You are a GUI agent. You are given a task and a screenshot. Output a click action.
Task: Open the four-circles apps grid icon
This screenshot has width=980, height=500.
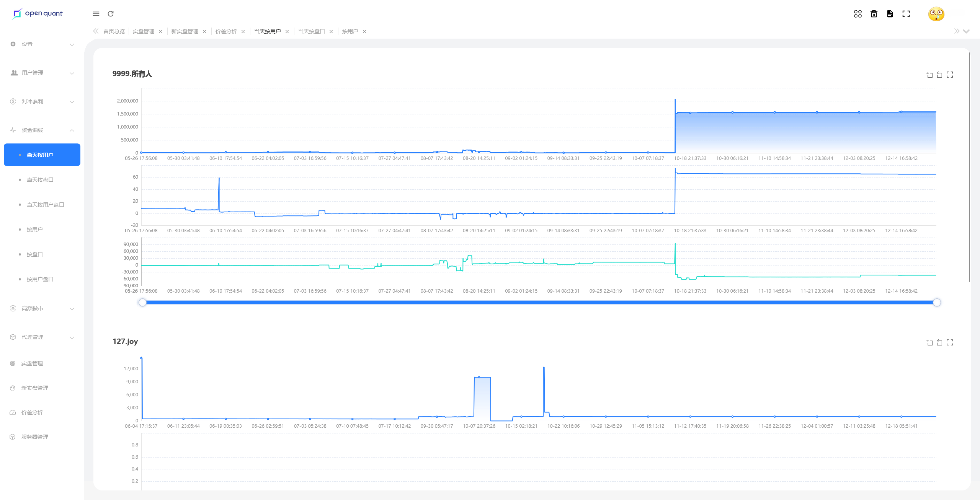pos(857,14)
